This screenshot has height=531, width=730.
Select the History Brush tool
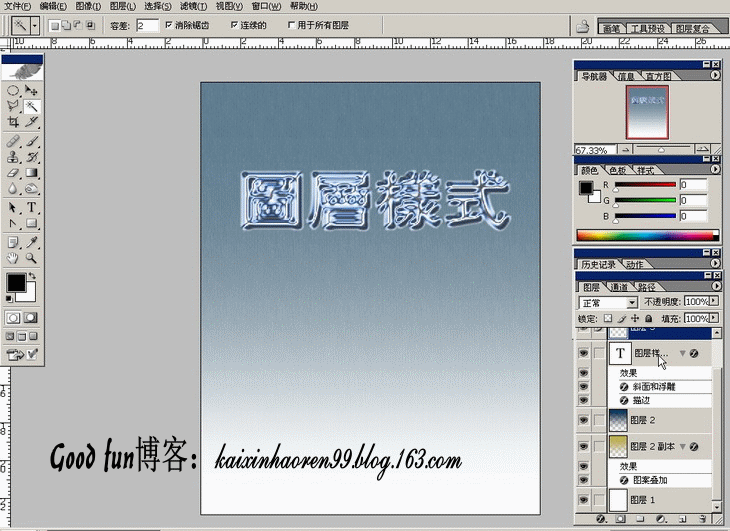tap(31, 157)
